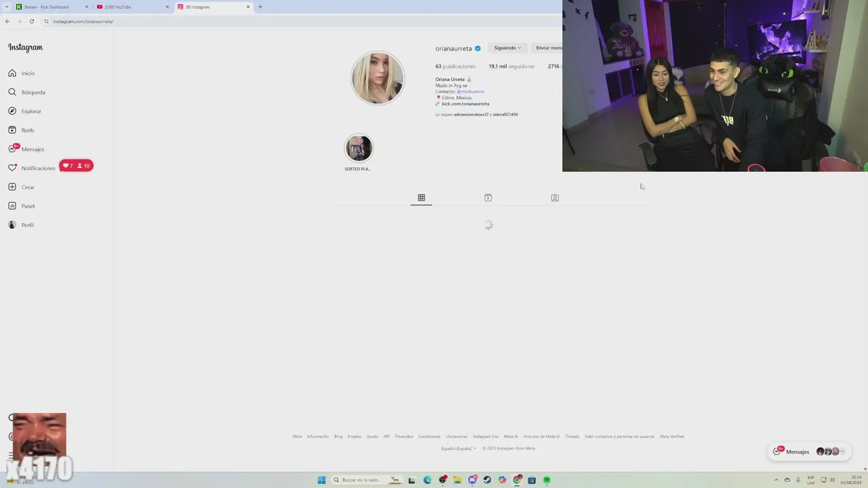Open followers 7 and 10 notification badge
The image size is (868, 488).
[76, 166]
